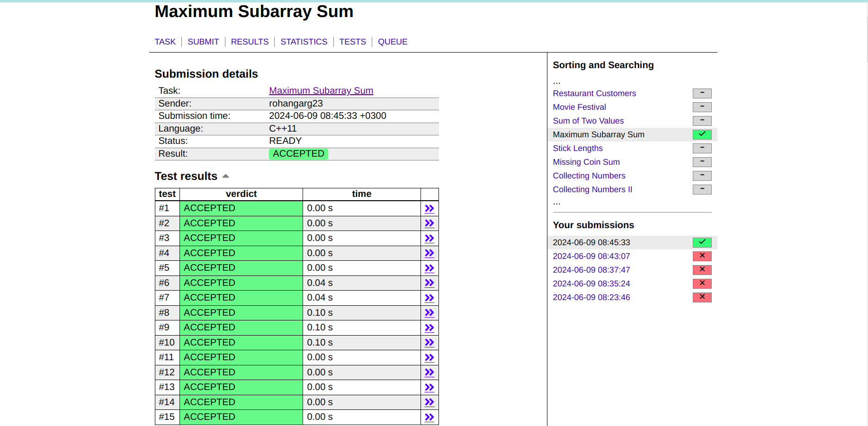
Task: Click green check beside Maximum Subarray Sum task
Action: 702,134
